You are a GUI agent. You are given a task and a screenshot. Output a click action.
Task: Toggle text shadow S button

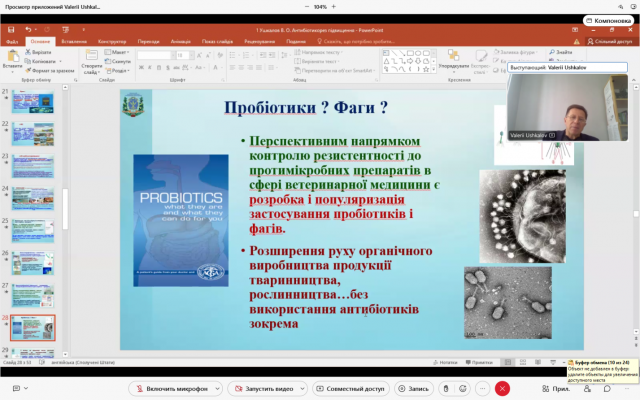tap(168, 67)
